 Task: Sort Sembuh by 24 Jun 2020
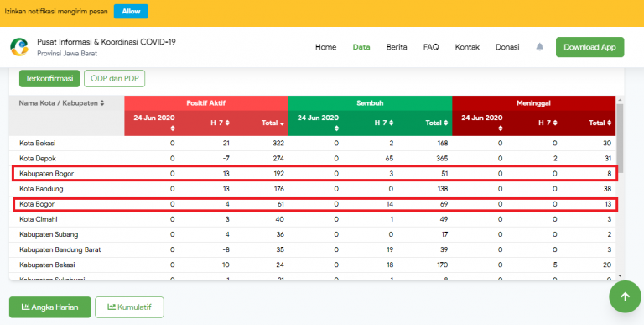click(319, 122)
